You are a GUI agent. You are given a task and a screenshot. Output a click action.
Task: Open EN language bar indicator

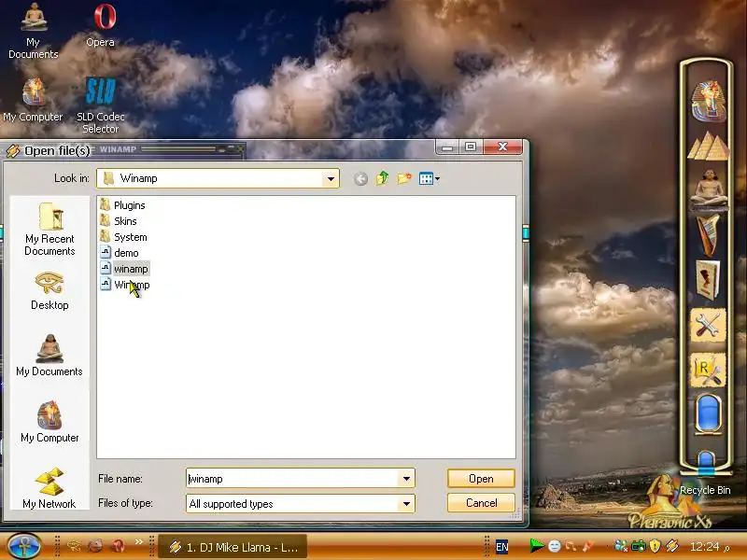click(x=502, y=547)
